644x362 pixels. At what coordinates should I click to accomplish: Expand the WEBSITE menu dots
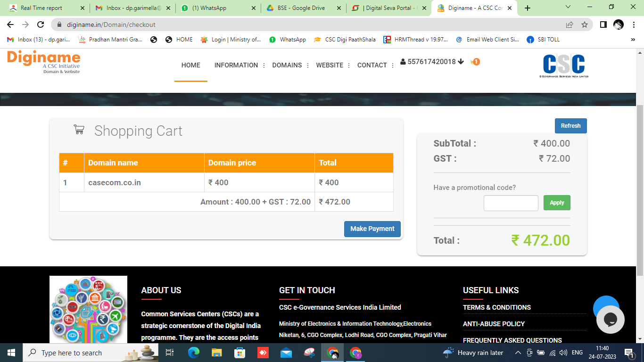coord(349,66)
